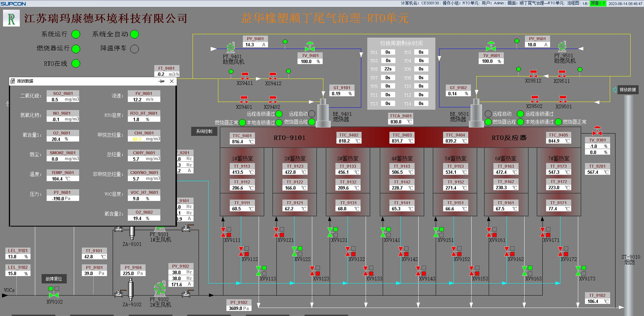644x316 pixels.
Task: Click the 故障复位 reset button
Action: pos(54,279)
